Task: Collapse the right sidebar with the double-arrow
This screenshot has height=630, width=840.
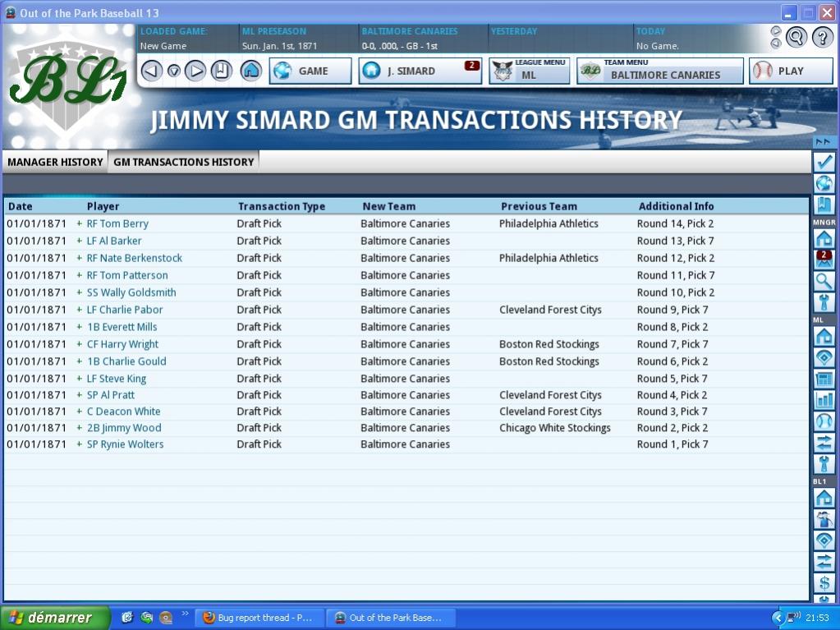Action: tap(824, 141)
